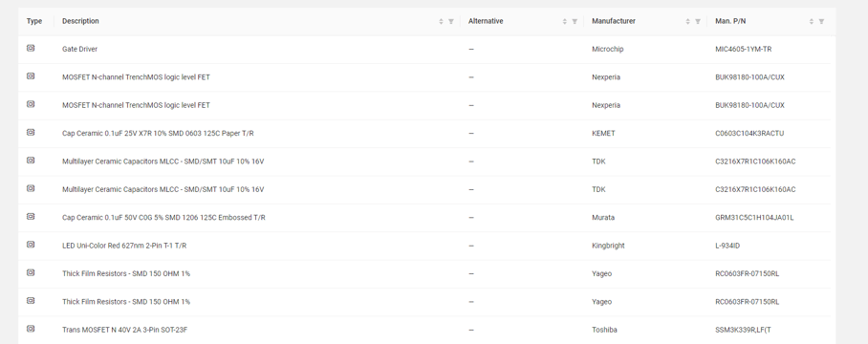
Task: Click the Type column header
Action: coord(34,21)
